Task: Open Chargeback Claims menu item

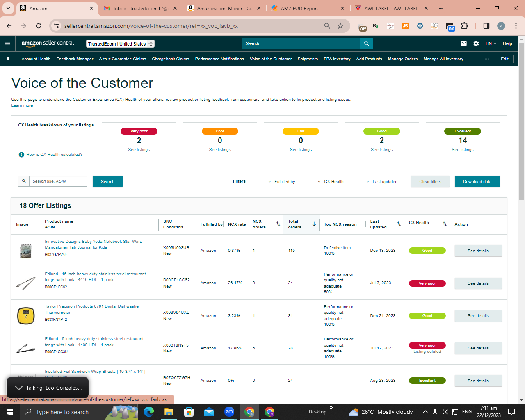Action: coord(171,59)
